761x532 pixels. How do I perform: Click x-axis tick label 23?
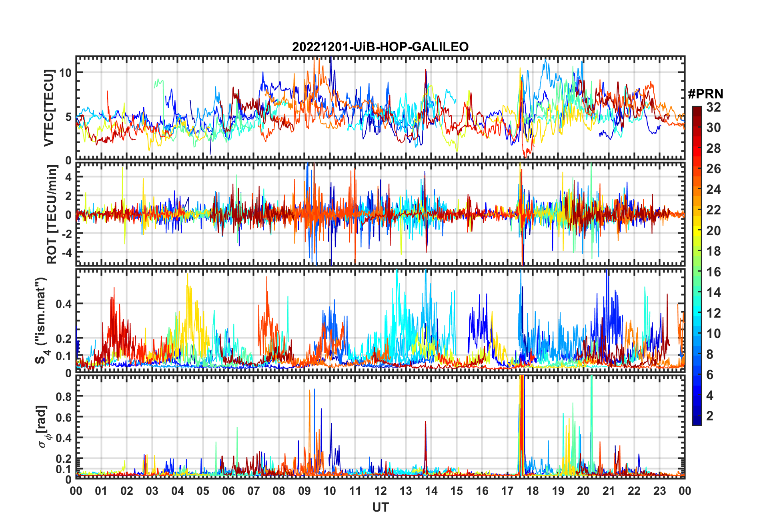(659, 491)
